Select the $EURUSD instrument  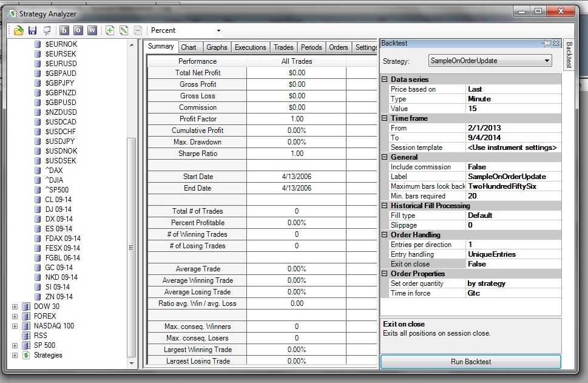click(61, 63)
